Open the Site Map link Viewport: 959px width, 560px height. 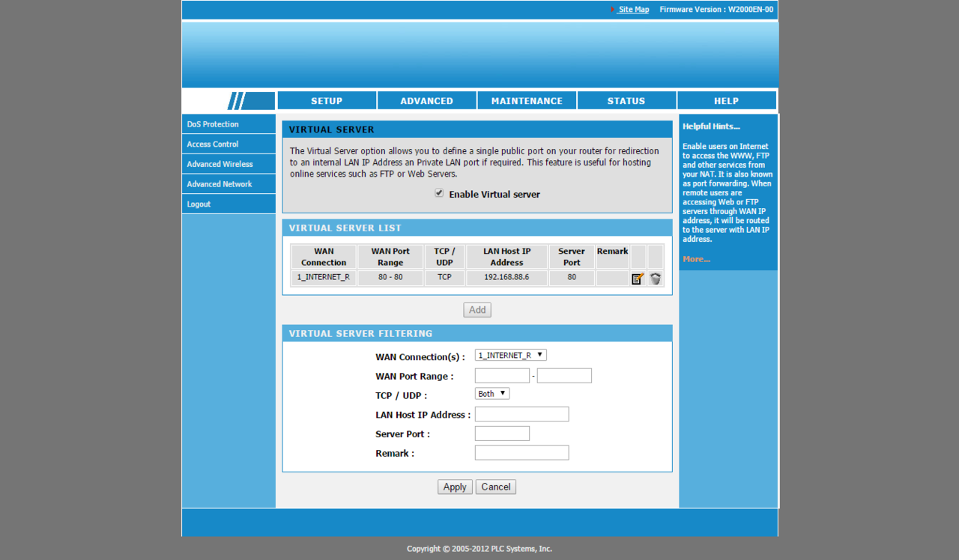633,10
